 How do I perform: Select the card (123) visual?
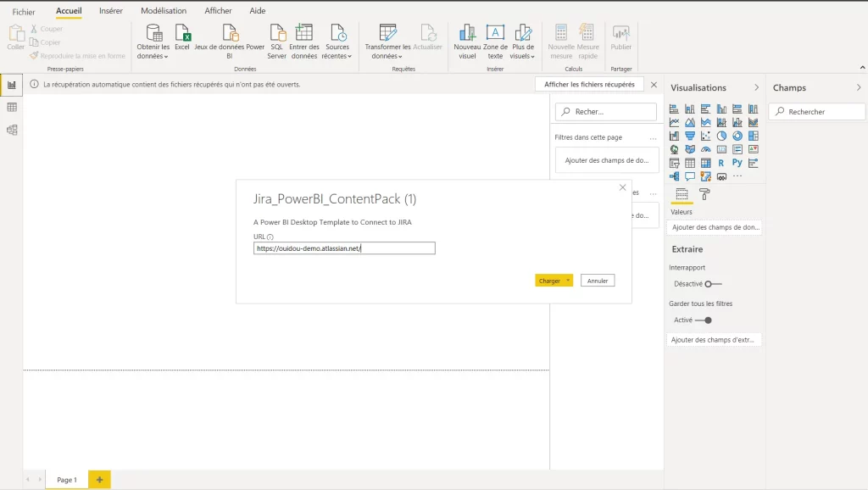coord(722,149)
